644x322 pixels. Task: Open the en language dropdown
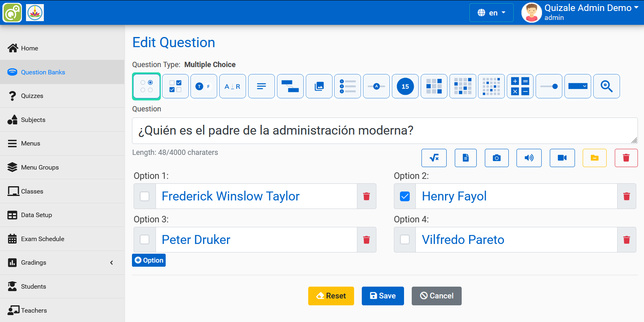(491, 13)
